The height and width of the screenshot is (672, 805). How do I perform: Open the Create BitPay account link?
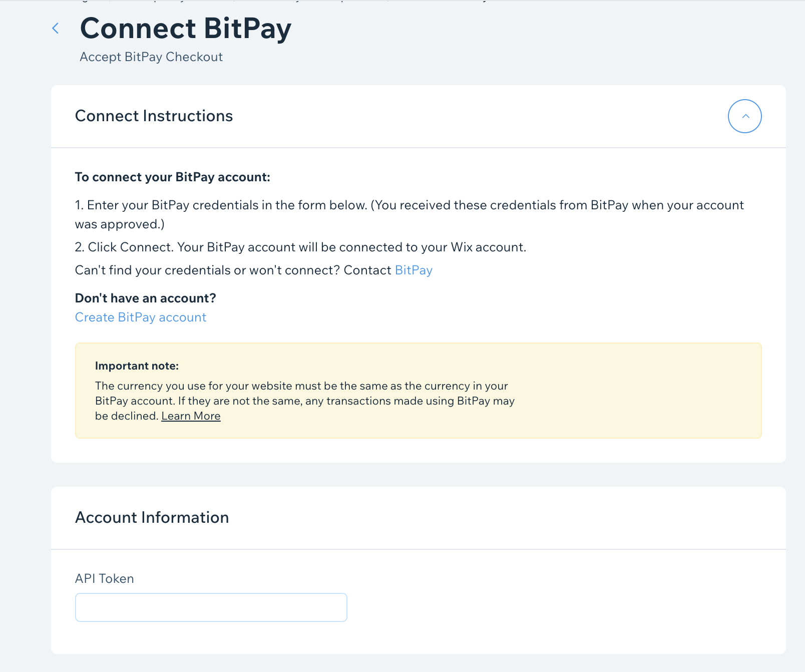tap(141, 317)
